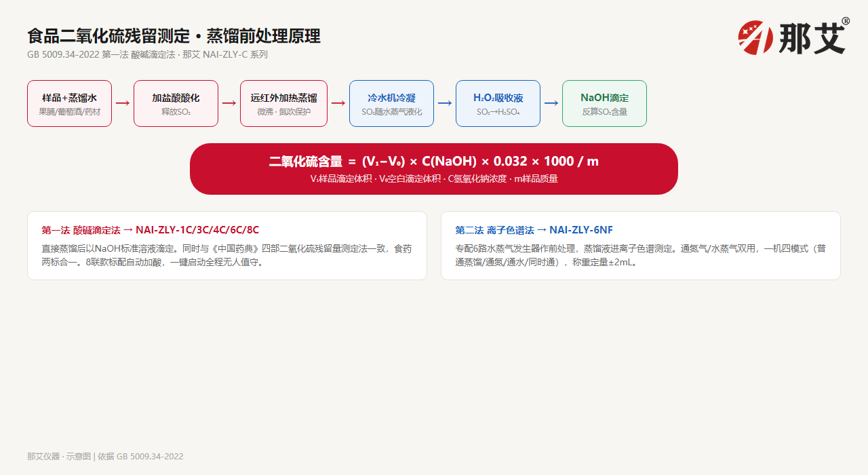Click the 远红外加热蒸馏 step box

click(x=283, y=103)
